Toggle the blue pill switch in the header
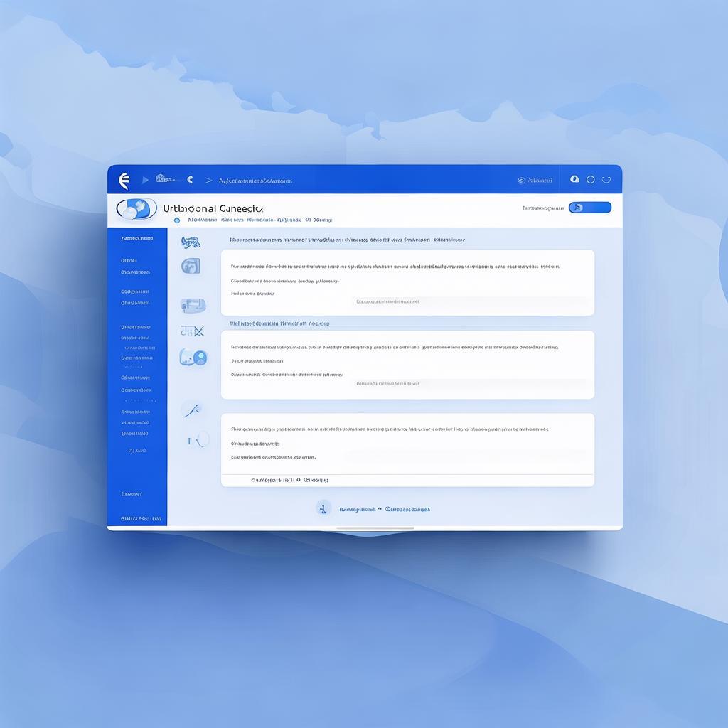 (x=589, y=208)
